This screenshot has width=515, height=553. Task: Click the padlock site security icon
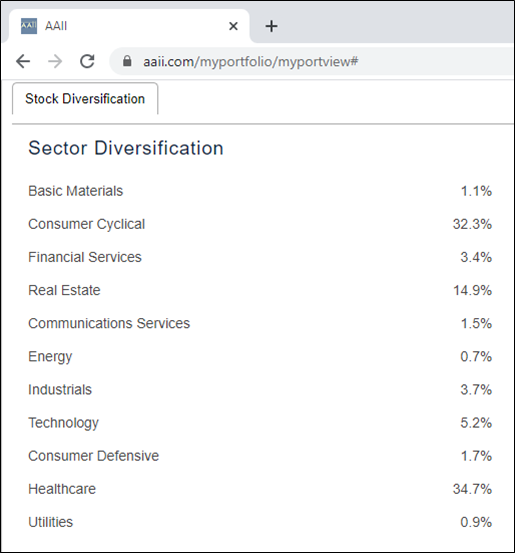pos(127,61)
